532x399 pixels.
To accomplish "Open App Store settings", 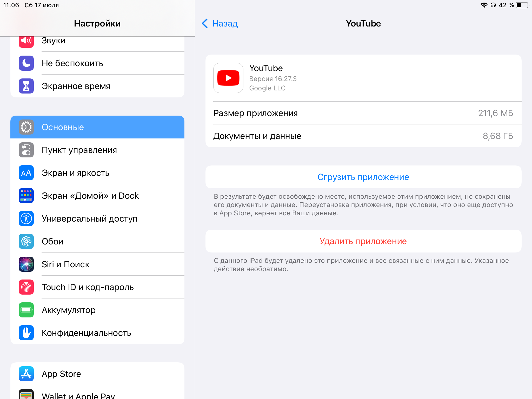I will coord(97,374).
